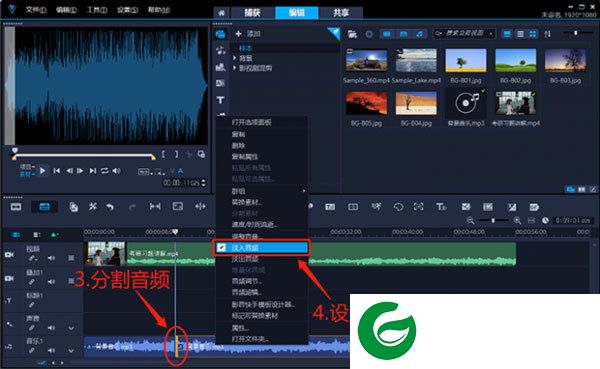Undo the last action
Screen dimensions: 600x369
pos(110,207)
